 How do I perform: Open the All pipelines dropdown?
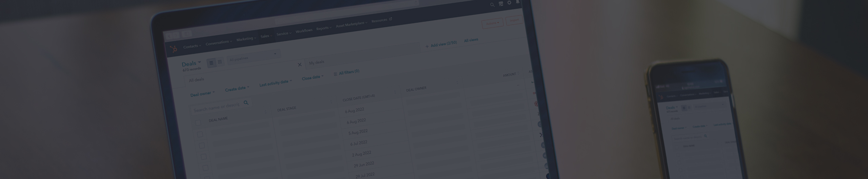[x=253, y=57]
